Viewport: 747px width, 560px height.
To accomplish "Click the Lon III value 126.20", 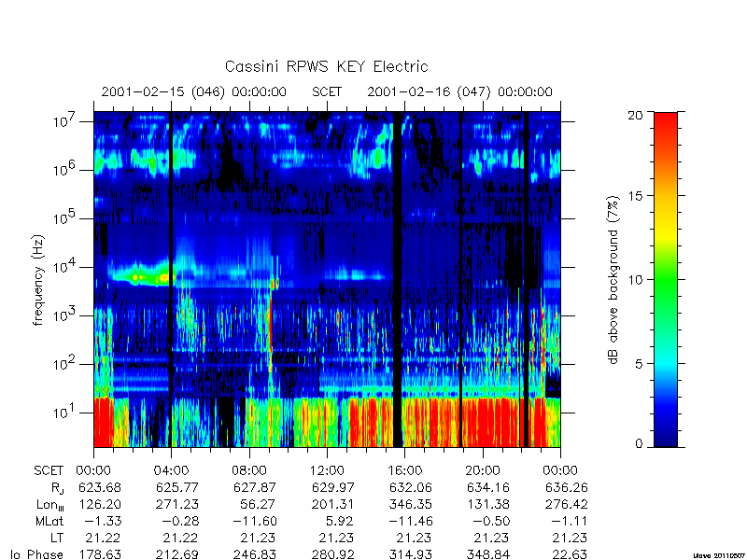I will pos(100,504).
